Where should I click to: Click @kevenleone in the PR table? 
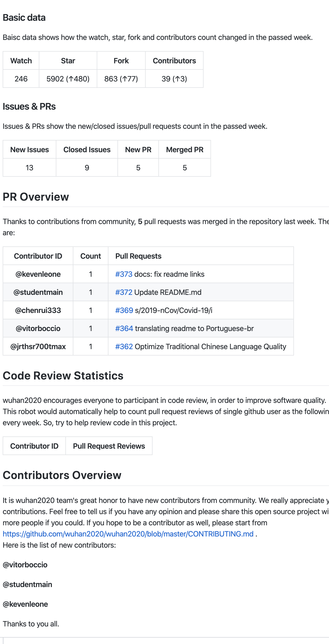pos(38,274)
